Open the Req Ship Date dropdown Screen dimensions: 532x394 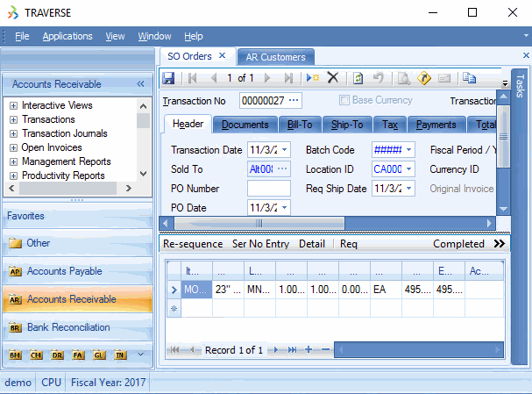coord(408,189)
